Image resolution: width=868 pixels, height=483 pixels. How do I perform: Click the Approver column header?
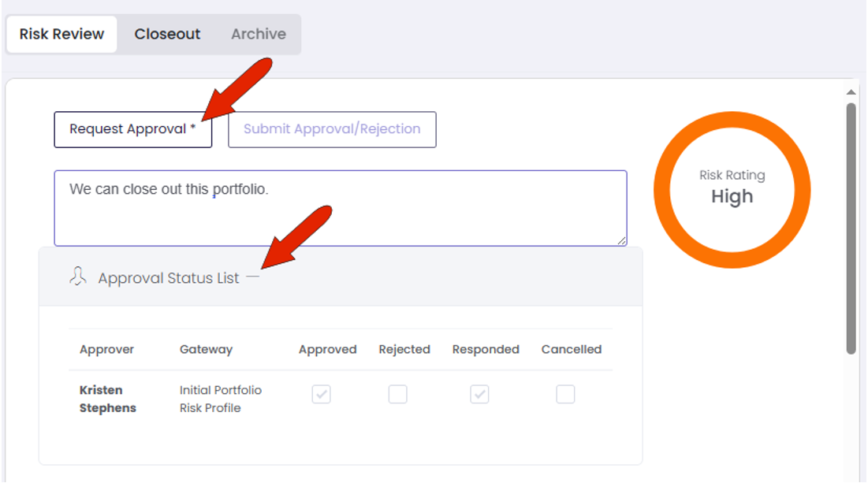coord(107,350)
